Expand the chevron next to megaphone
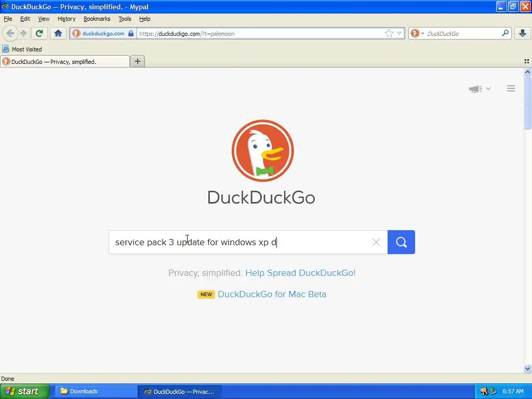This screenshot has height=399, width=532. [x=488, y=88]
